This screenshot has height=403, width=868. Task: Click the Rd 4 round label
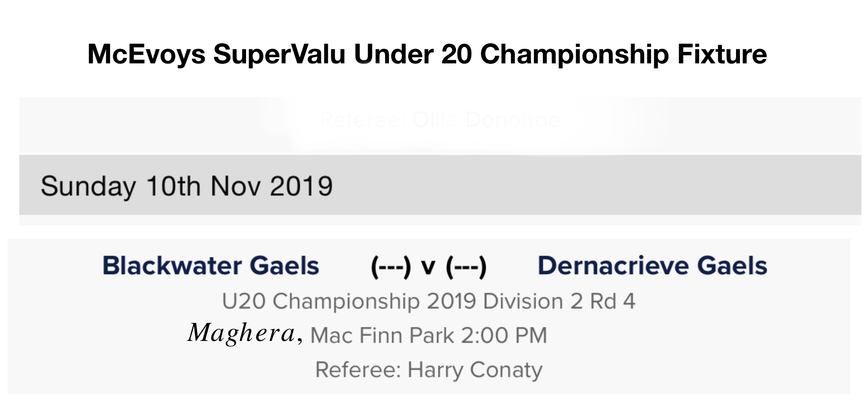tap(613, 302)
